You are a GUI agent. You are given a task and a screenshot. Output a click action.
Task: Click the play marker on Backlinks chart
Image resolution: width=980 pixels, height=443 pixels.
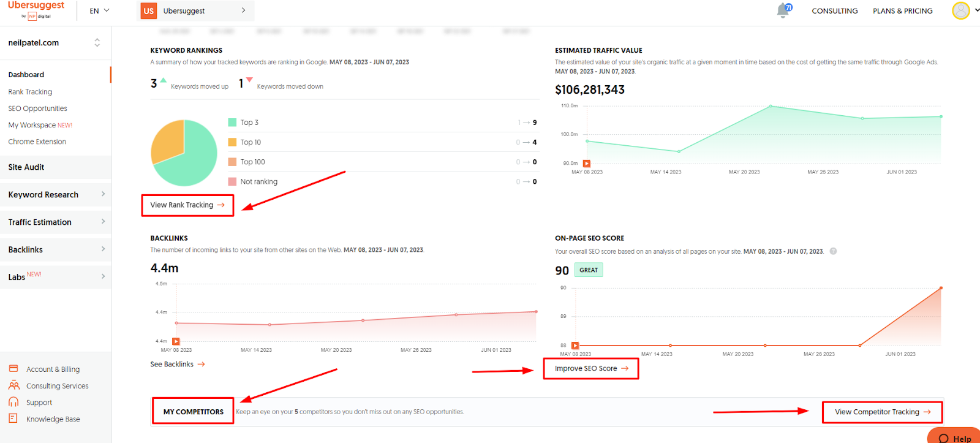point(176,341)
